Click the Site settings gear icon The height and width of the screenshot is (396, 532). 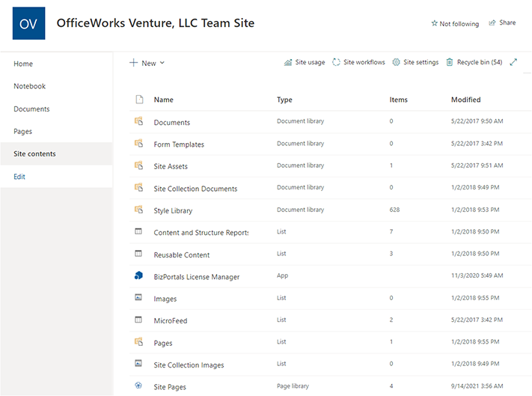(397, 62)
